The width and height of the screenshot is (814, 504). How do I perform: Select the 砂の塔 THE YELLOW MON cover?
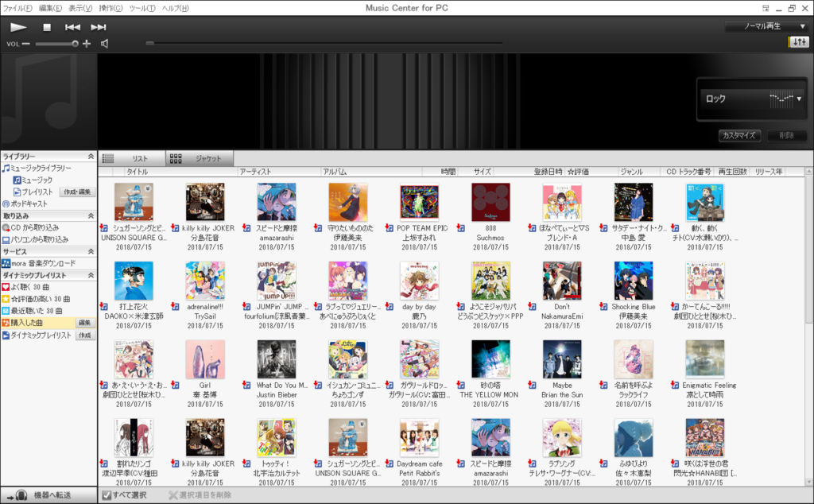[490, 359]
